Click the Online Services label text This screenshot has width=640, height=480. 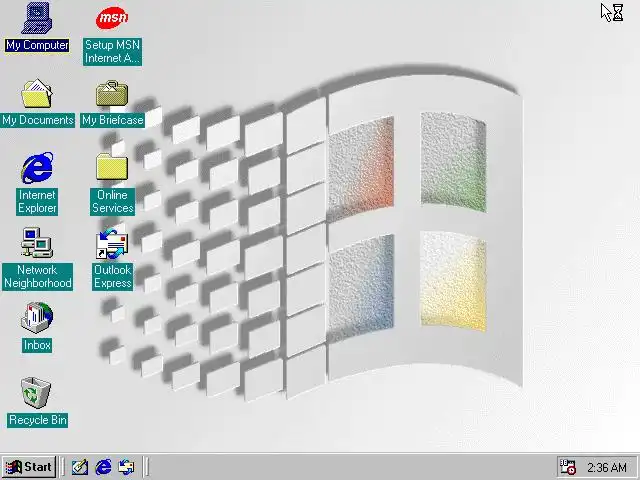[113, 202]
